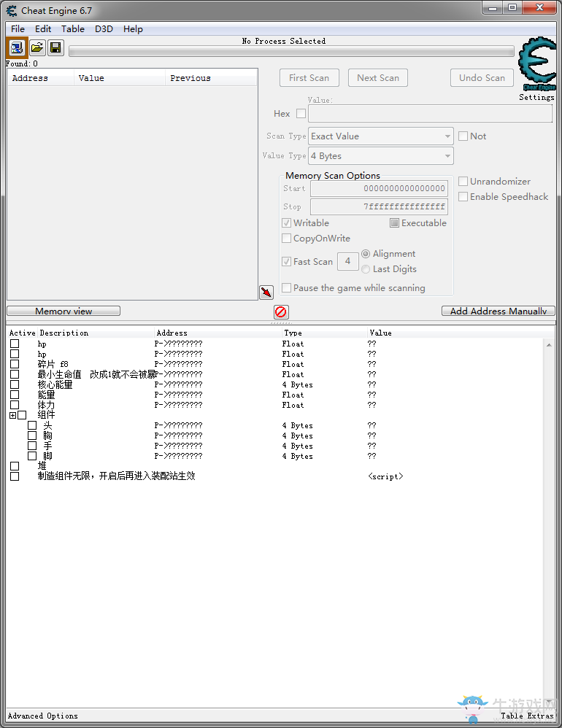Open Table Extras
Image resolution: width=562 pixels, height=728 pixels.
(527, 716)
